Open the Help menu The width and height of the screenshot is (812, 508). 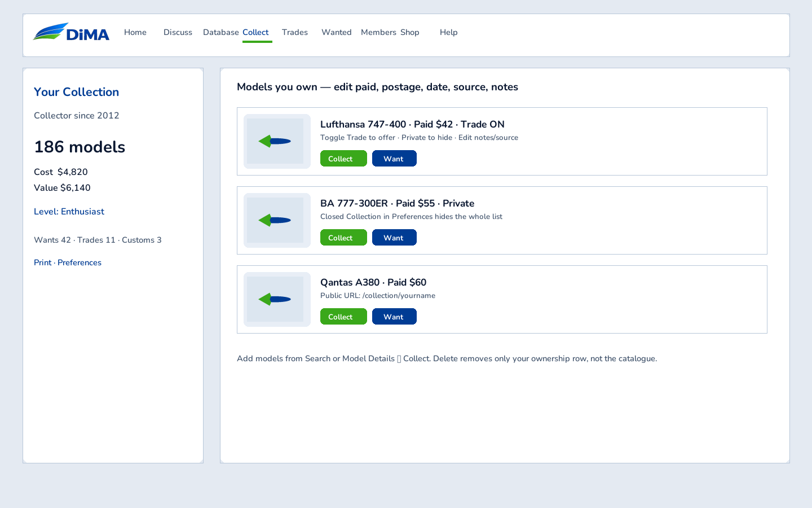coord(449,32)
